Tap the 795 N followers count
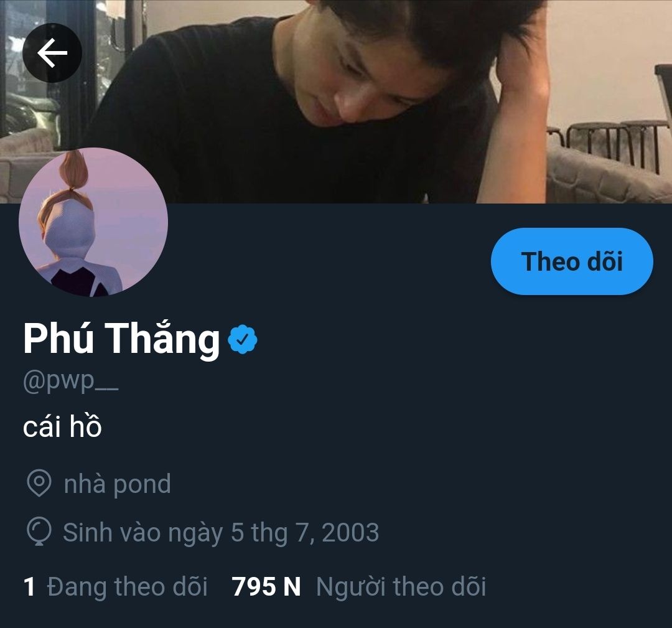672x628 pixels. click(x=266, y=587)
